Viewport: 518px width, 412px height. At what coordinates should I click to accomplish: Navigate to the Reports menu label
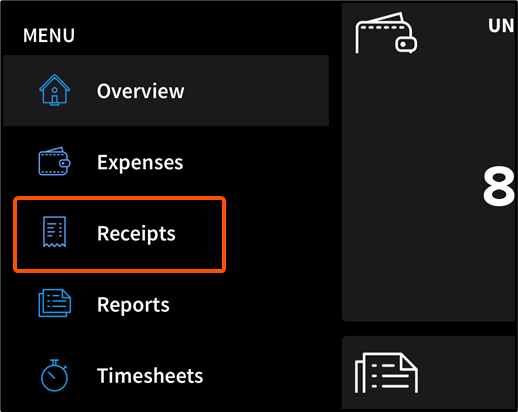pos(133,305)
